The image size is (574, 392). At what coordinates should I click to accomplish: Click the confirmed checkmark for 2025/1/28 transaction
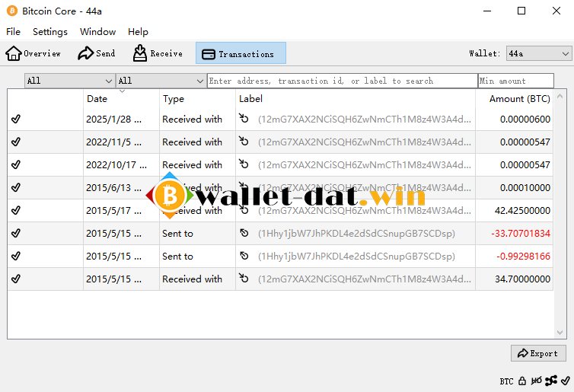[x=16, y=119]
